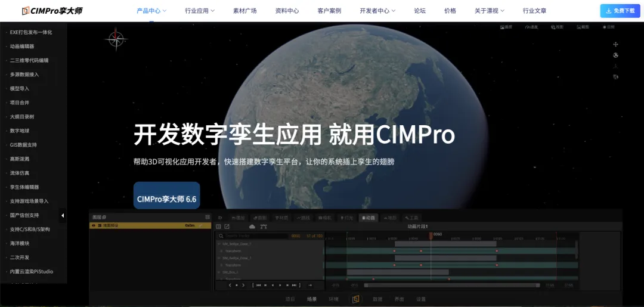Open 价格 in the navigation
The width and height of the screenshot is (644, 307).
tap(450, 11)
